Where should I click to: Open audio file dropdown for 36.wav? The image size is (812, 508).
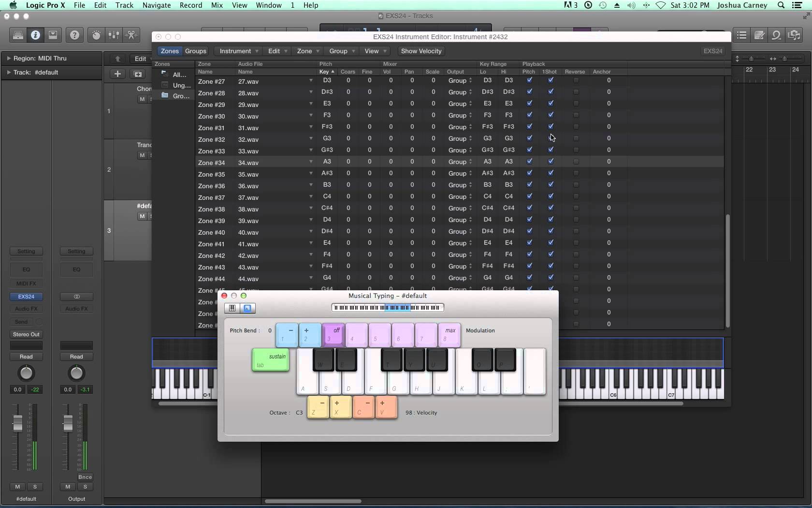311,185
